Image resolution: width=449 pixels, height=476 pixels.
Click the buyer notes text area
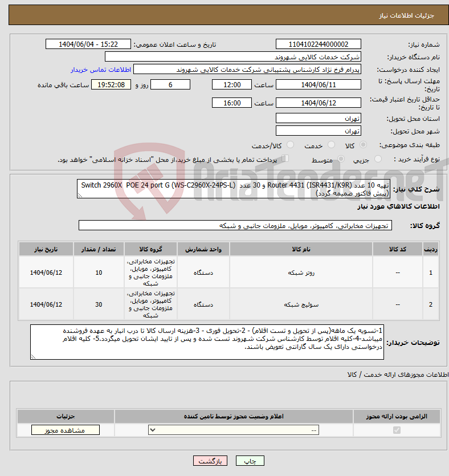coord(207,342)
